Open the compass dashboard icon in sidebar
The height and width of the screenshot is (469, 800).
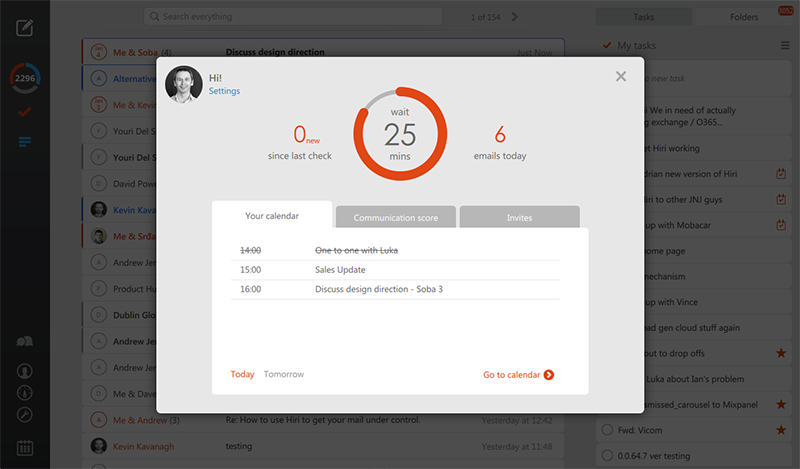[x=24, y=392]
